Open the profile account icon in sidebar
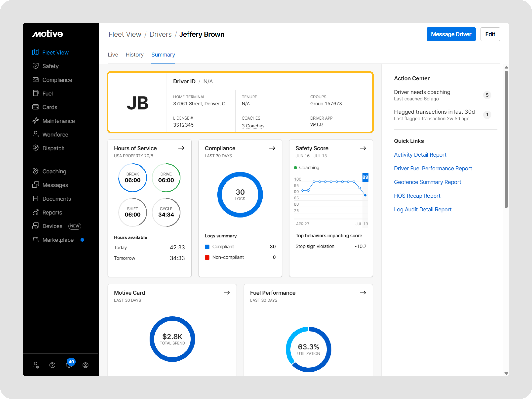This screenshot has width=532, height=399. [x=85, y=365]
